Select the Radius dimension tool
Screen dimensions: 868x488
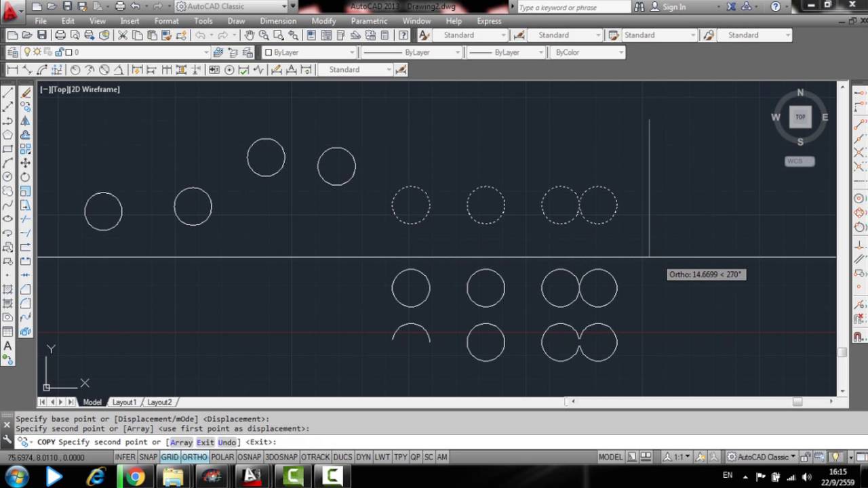point(75,70)
